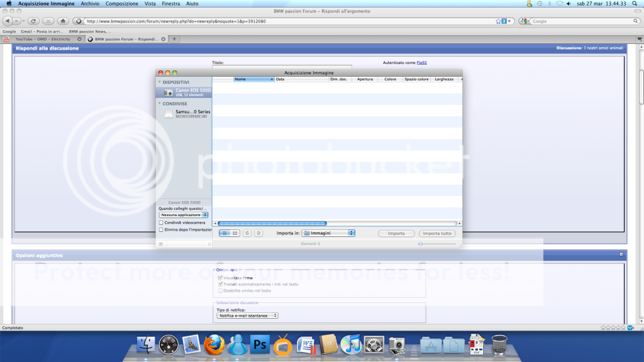Collapse the DISPOSITIVI section
Viewport: 644px width, 362px height.
point(160,82)
